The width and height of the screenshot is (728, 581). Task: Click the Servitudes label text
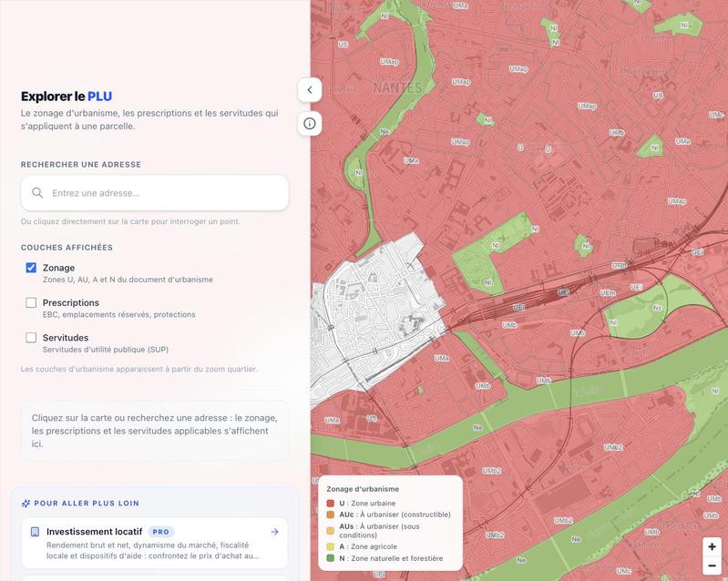tap(66, 337)
